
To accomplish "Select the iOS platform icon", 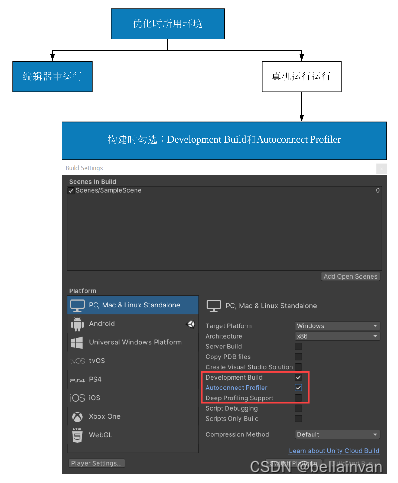I will click(x=77, y=398).
